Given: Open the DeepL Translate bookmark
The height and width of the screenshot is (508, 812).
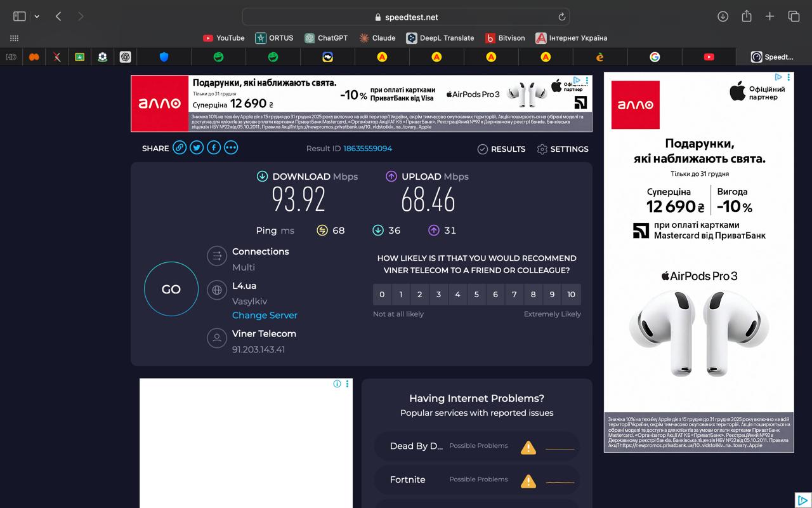Looking at the screenshot, I should (440, 38).
